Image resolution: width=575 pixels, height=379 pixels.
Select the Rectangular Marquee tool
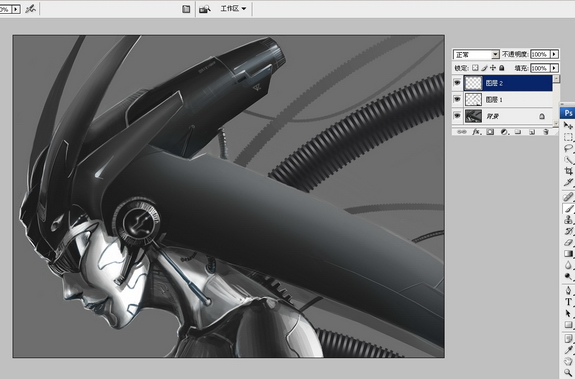pyautogui.click(x=568, y=137)
